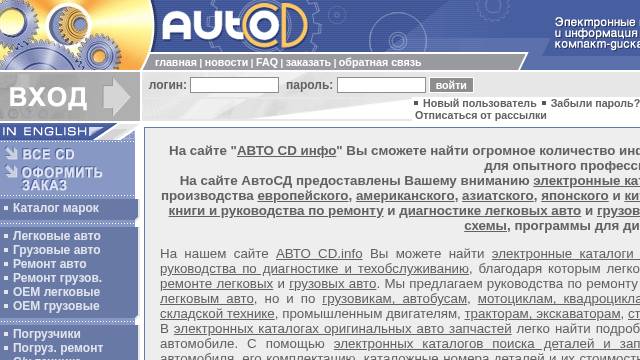Open книги и руководства по ремонту link

[276, 211]
